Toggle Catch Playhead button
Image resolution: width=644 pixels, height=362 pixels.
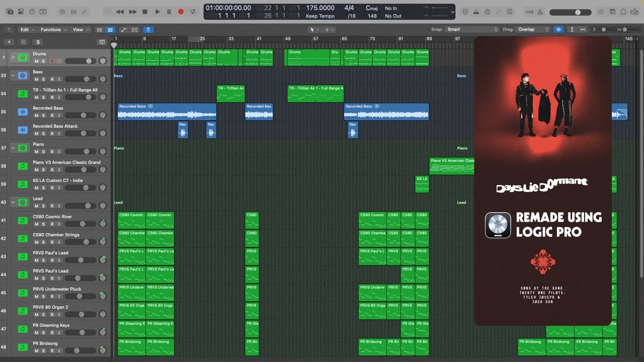pyautogui.click(x=148, y=30)
